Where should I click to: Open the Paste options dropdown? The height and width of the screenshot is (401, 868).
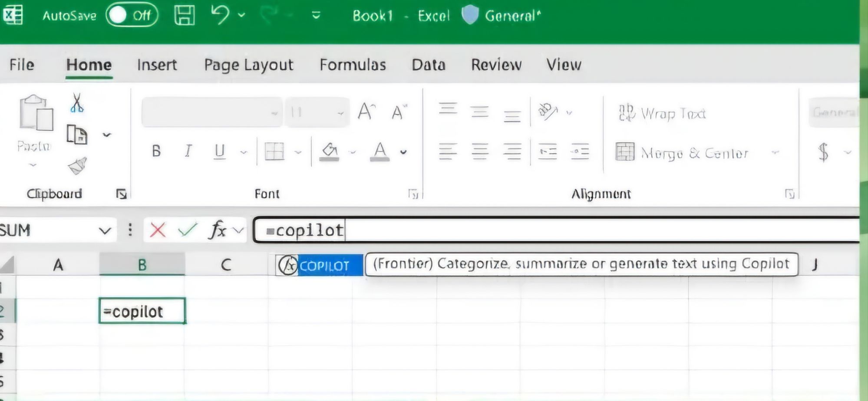coord(33,164)
